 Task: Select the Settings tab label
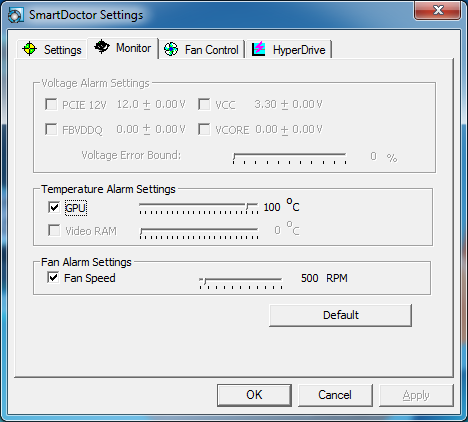[x=63, y=50]
